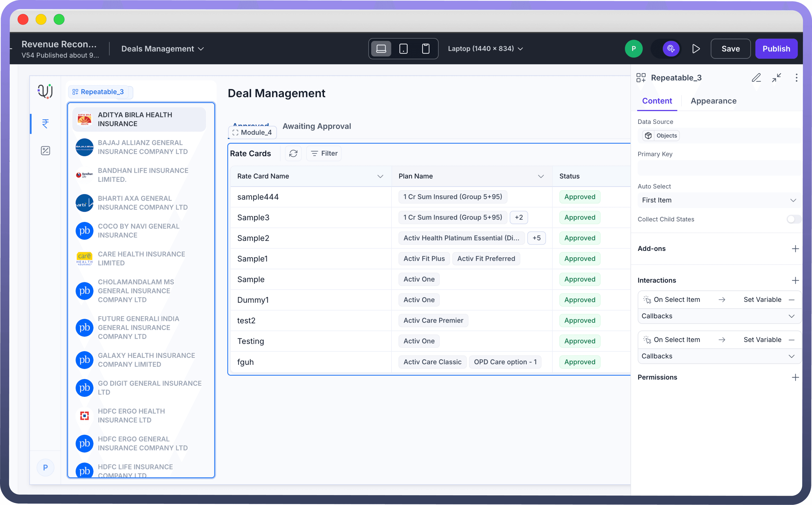Click the refresh Rate Cards icon
The image size is (812, 505).
click(293, 153)
